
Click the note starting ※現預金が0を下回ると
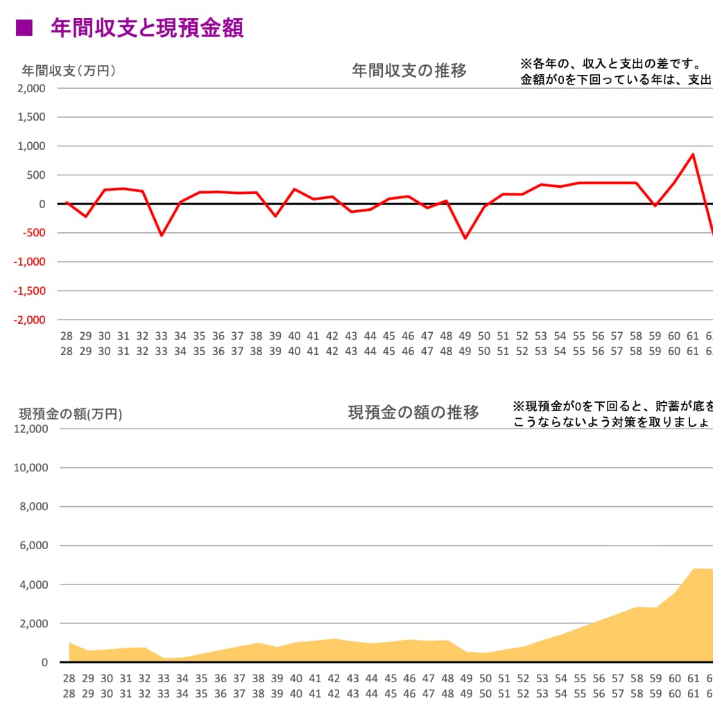point(612,406)
